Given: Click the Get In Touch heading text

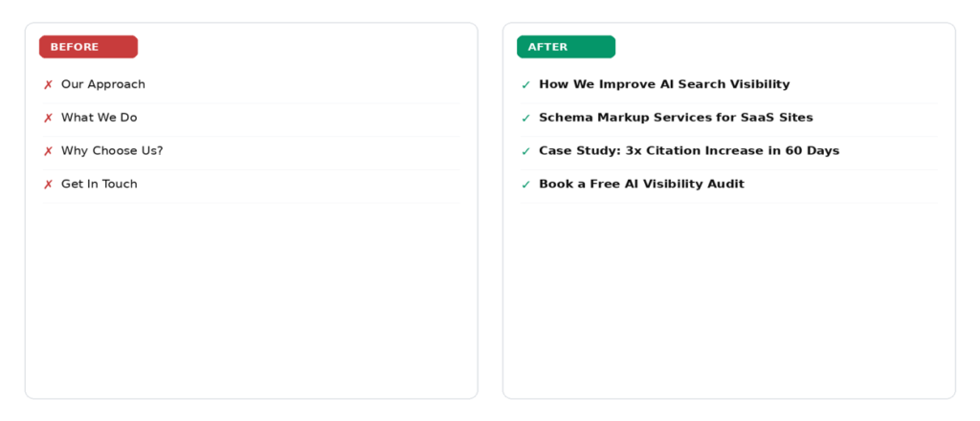Looking at the screenshot, I should (x=99, y=184).
